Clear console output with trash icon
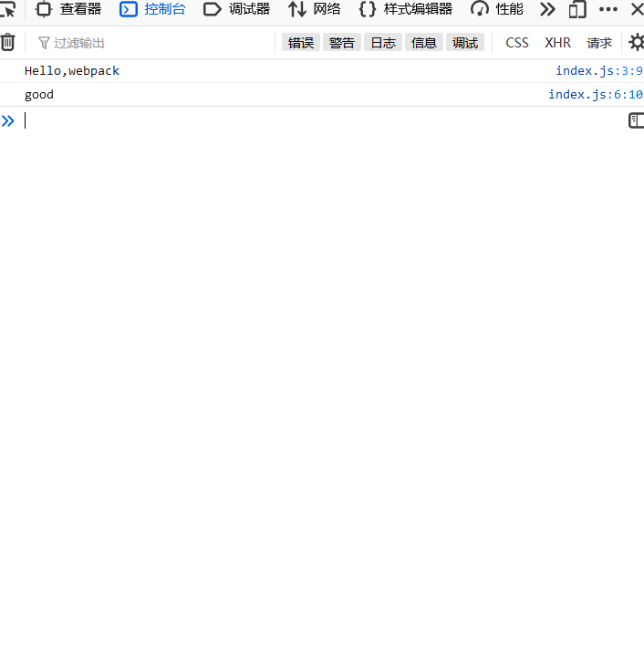Screen dimensions: 644x645 coord(8,42)
